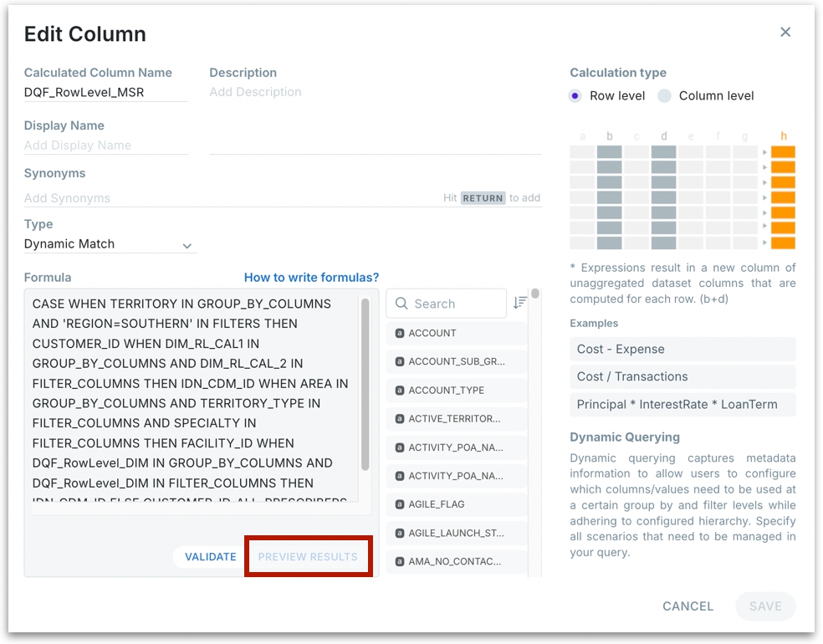Image resolution: width=823 pixels, height=644 pixels.
Task: Click CANCEL to discard changes
Action: coord(688,606)
